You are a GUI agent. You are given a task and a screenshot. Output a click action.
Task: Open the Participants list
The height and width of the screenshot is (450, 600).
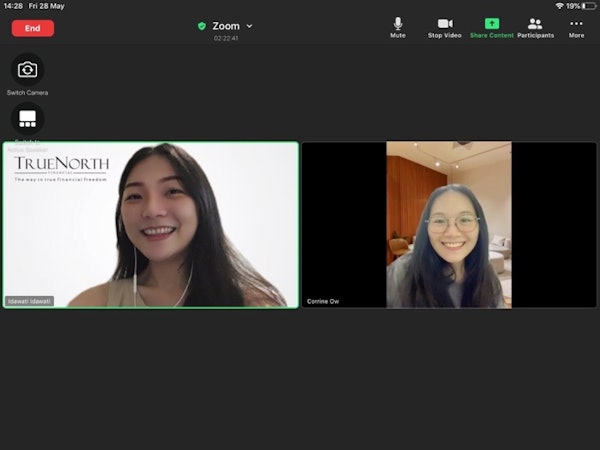point(535,27)
